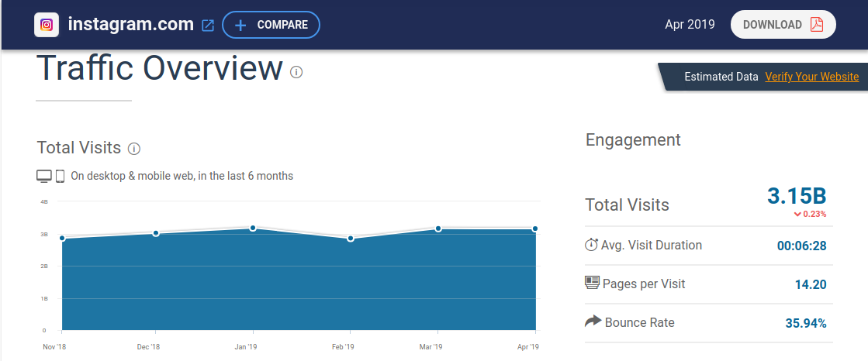Click the Traffic Overview heading
868x361 pixels.
tap(160, 68)
